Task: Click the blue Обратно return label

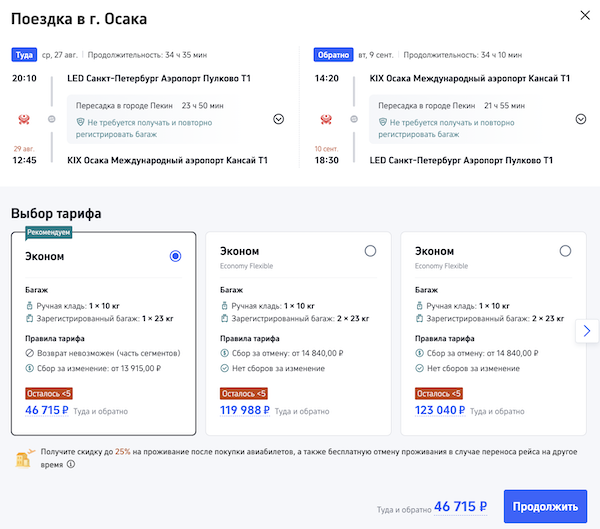Action: (330, 55)
